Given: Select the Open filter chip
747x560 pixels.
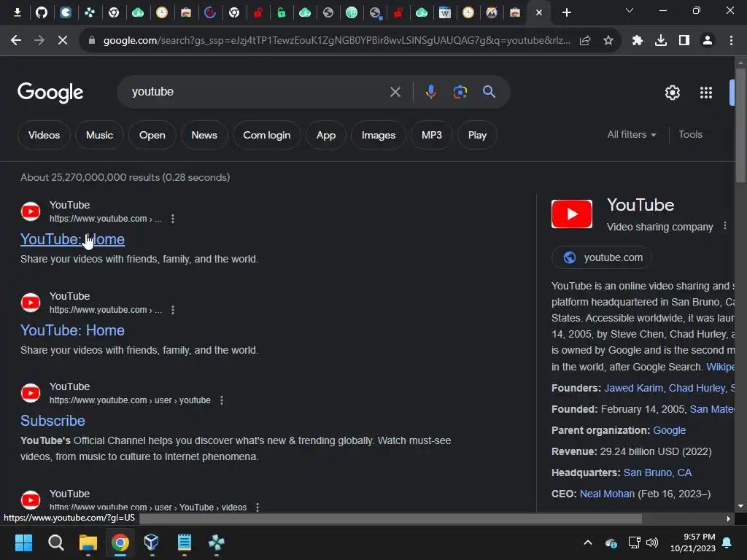Looking at the screenshot, I should pos(152,135).
